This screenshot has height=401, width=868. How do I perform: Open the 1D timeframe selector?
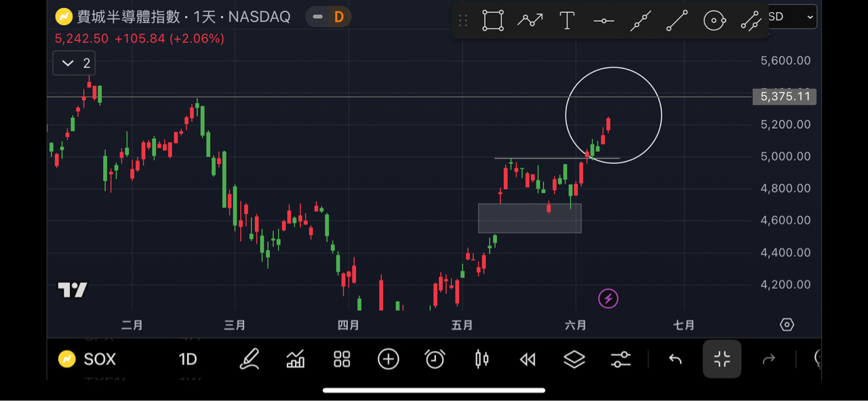[x=188, y=359]
